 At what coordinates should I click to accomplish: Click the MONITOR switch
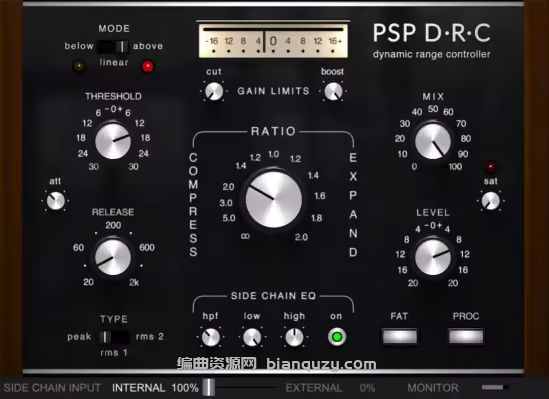pyautogui.click(x=495, y=387)
